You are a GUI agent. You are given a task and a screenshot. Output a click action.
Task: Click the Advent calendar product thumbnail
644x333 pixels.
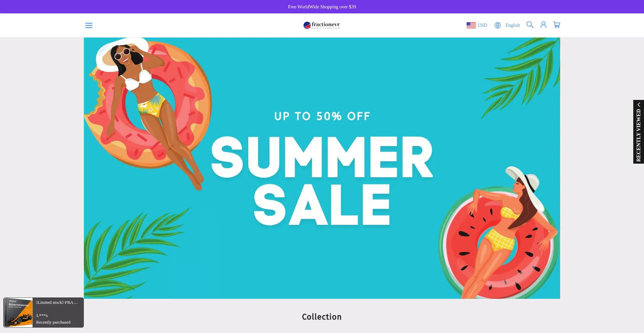(x=18, y=312)
